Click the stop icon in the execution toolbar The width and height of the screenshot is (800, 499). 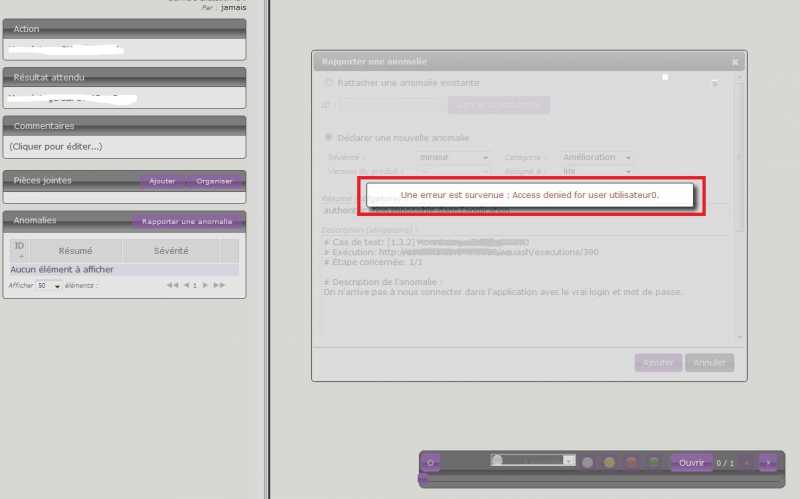(430, 462)
